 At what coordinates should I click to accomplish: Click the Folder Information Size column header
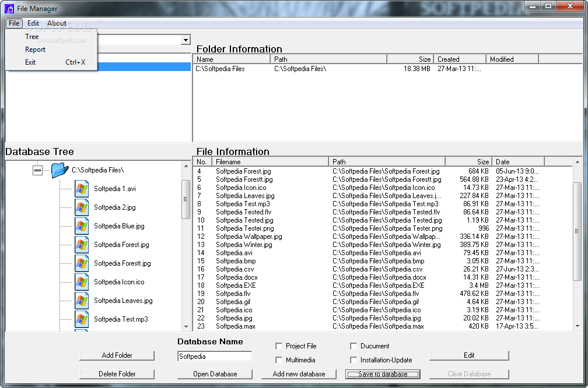410,59
